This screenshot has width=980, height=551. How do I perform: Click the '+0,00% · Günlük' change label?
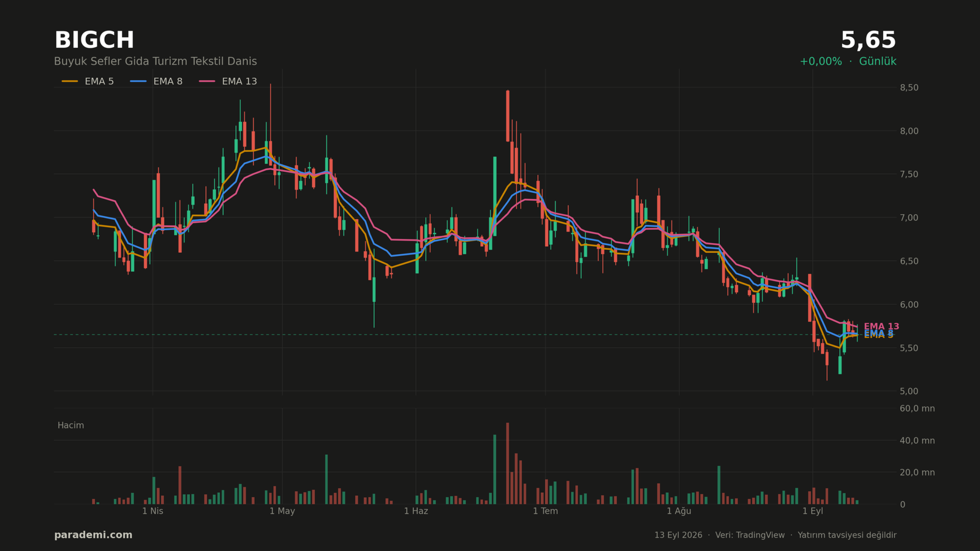(x=848, y=61)
